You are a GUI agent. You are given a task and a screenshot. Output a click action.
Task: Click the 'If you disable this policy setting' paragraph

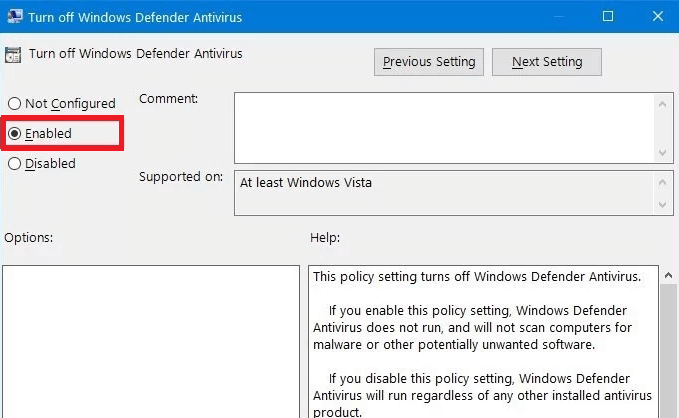[x=482, y=395]
